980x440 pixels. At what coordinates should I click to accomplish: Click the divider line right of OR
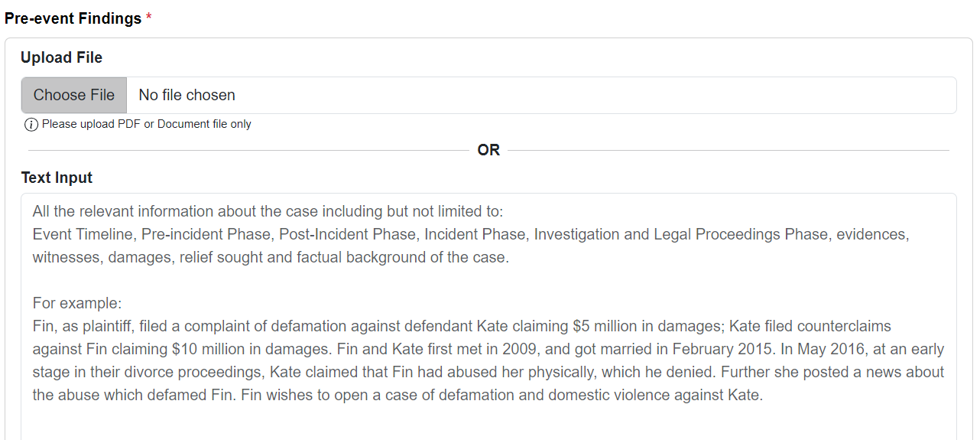pyautogui.click(x=729, y=150)
